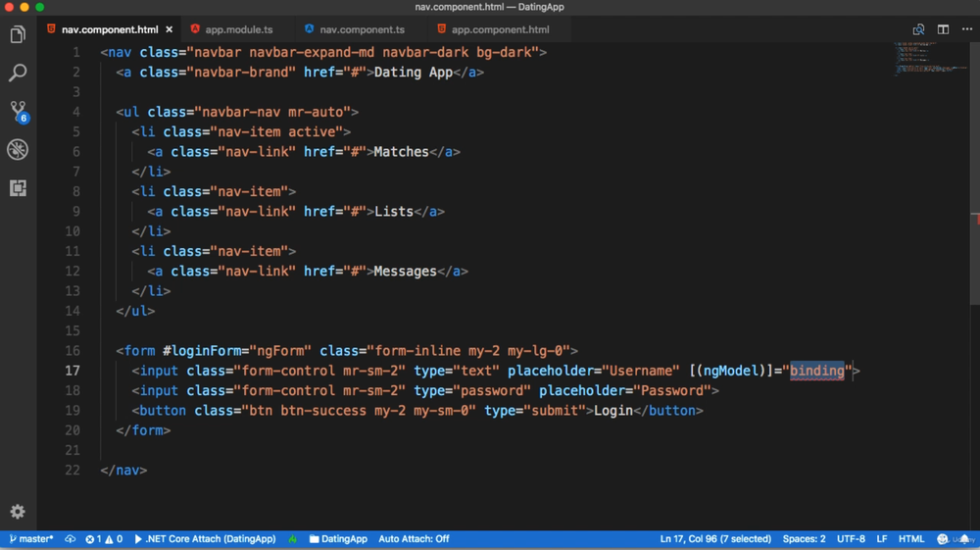Click "nav-item active" on line 5
Screen dimensions: 980x550
[276, 132]
